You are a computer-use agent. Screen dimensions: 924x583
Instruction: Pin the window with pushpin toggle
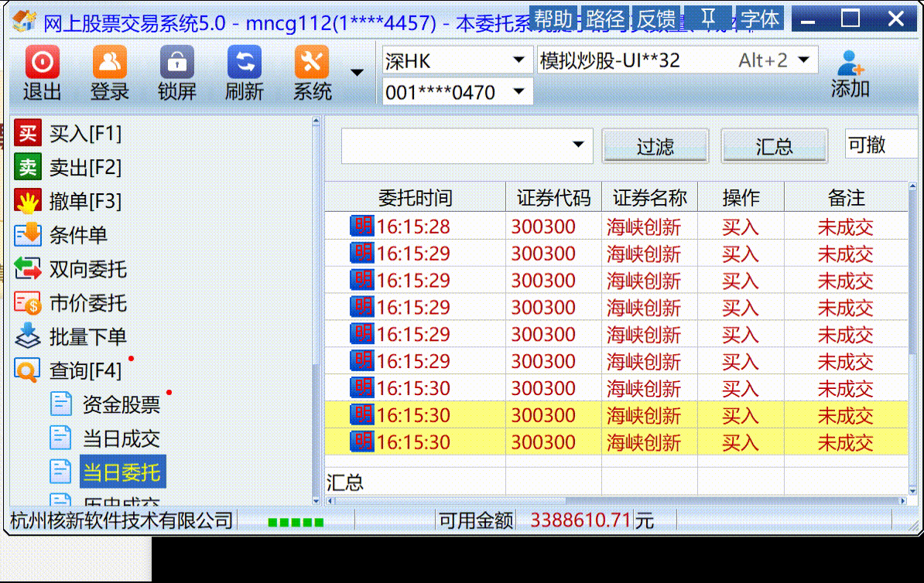[708, 19]
